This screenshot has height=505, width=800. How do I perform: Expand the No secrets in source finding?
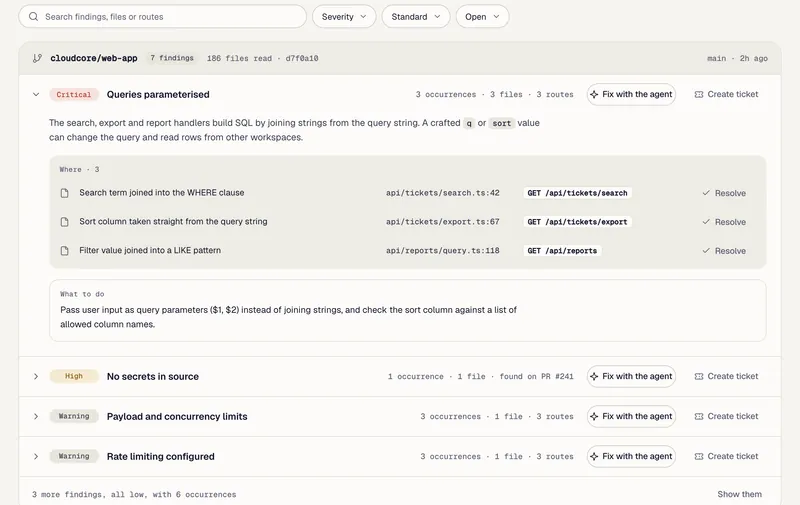(x=36, y=376)
